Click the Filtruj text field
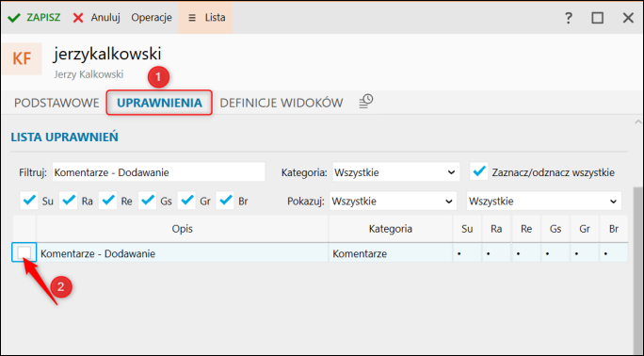This screenshot has height=356, width=644. point(158,172)
